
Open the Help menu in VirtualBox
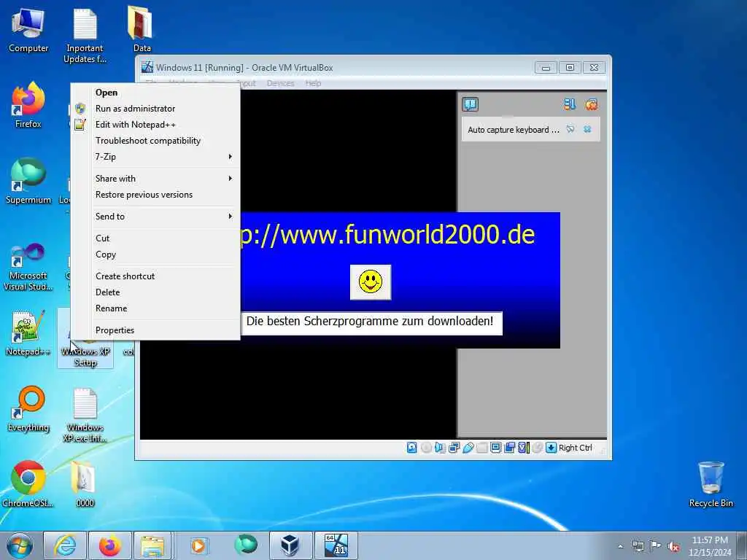click(313, 83)
